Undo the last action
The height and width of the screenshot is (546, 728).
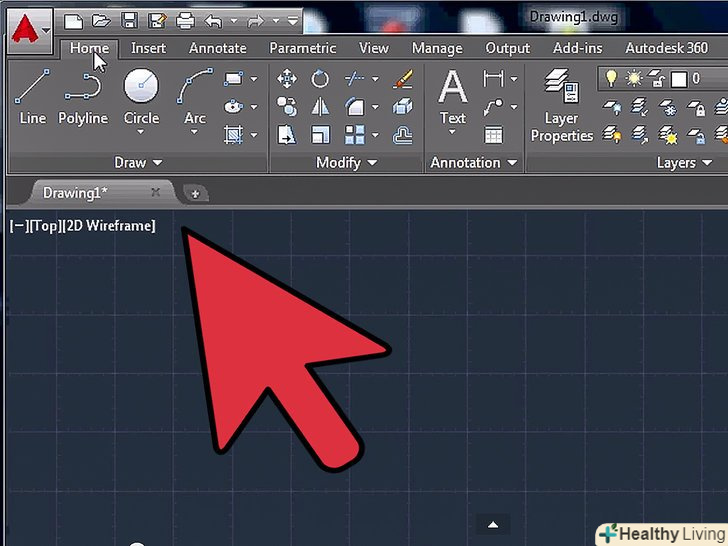[x=214, y=21]
